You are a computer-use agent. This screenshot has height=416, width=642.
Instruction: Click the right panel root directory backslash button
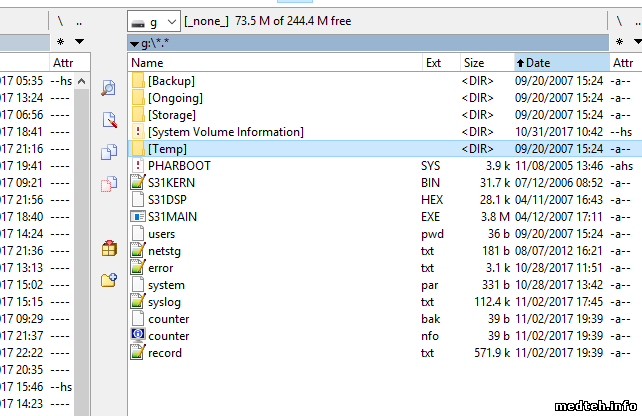(x=620, y=21)
